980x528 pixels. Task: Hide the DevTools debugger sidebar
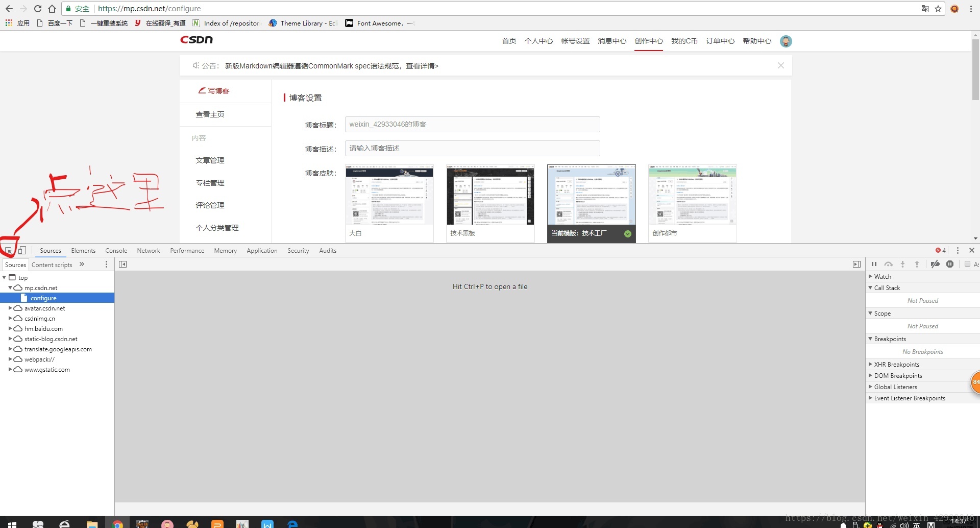[x=856, y=265]
